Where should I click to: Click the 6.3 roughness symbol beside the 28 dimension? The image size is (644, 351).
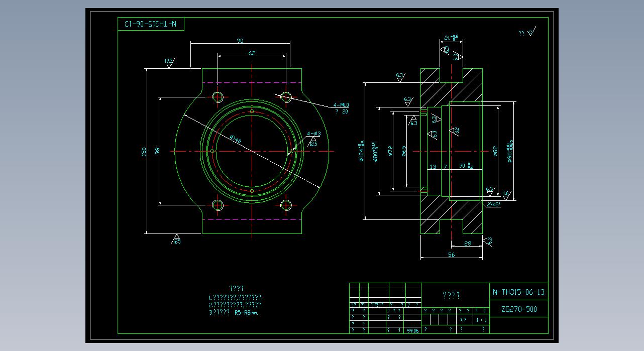488,242
